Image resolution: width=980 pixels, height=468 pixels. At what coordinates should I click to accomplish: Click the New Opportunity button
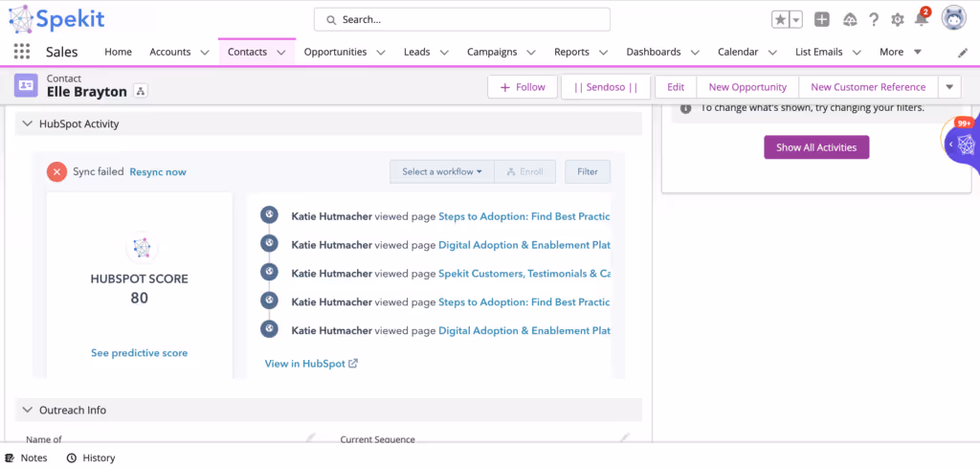click(x=747, y=87)
